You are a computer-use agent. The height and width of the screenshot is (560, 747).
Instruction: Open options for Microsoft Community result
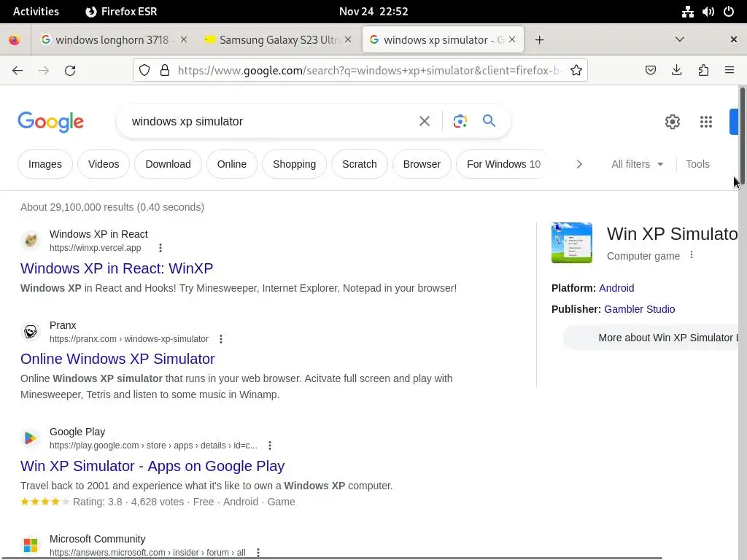[x=258, y=553]
